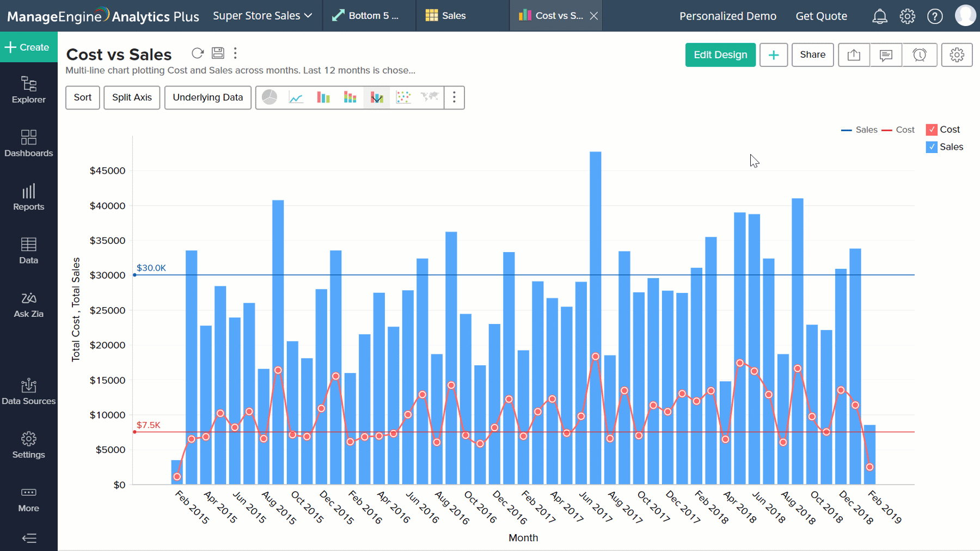This screenshot has width=980, height=551.
Task: Open the alarm clock schedule icon
Action: point(920,55)
